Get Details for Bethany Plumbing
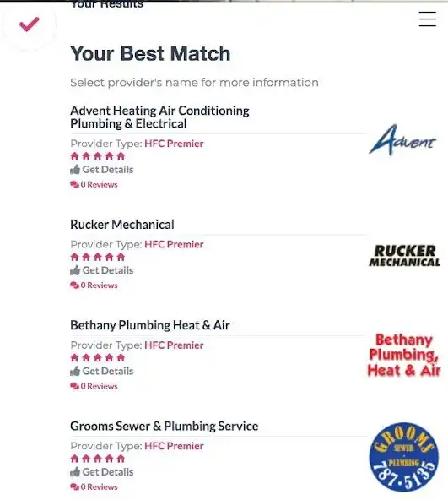 [101, 371]
